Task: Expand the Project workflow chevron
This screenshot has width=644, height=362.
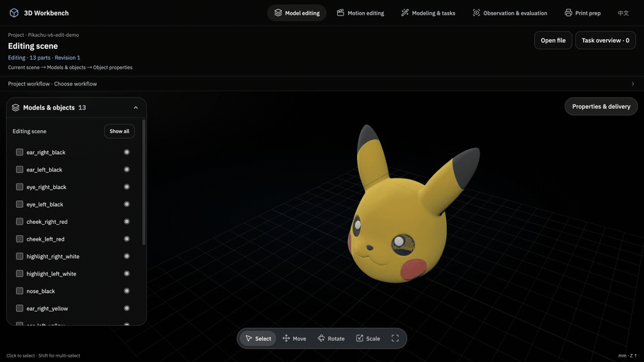Action: [633, 84]
